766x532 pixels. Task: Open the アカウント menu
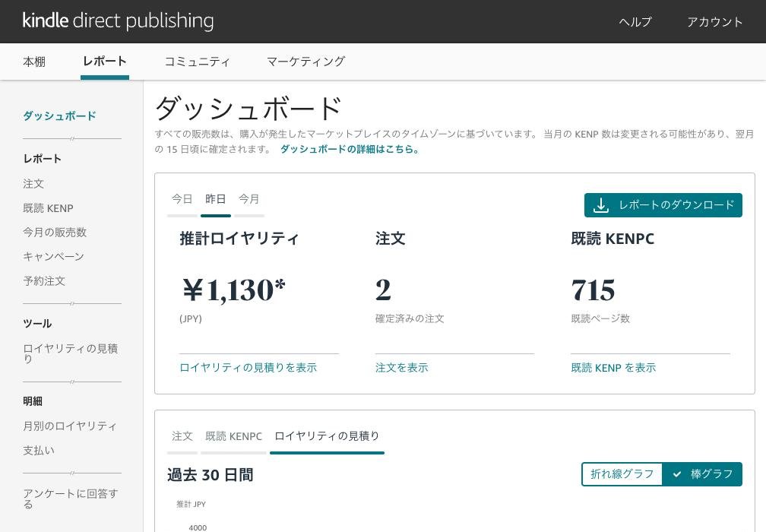[714, 21]
